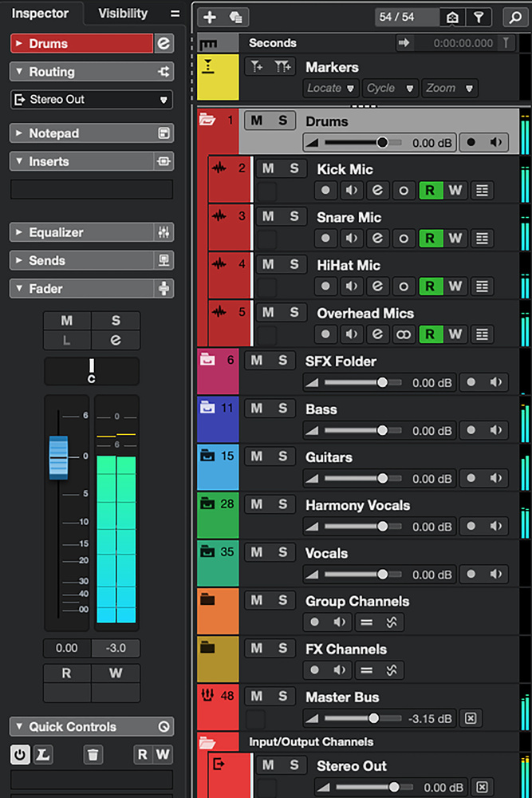The height and width of the screenshot is (798, 532).
Task: Click the Inspector fader Write automation button
Action: (116, 674)
